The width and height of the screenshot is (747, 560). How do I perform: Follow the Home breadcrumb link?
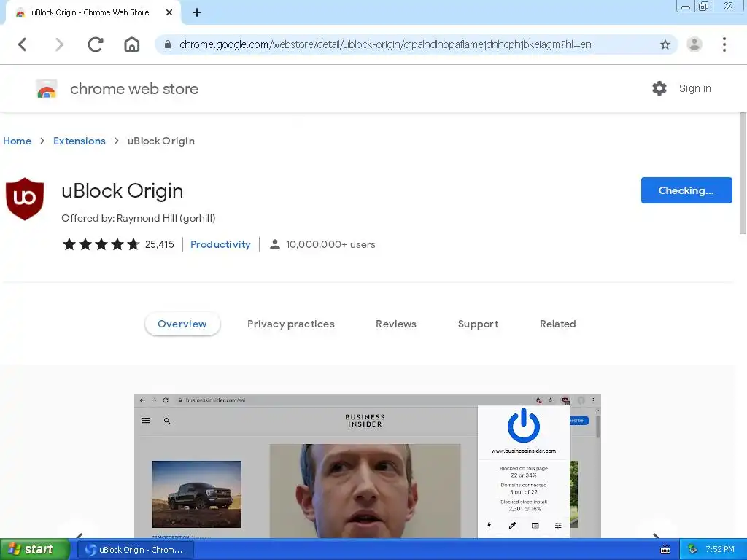18,141
